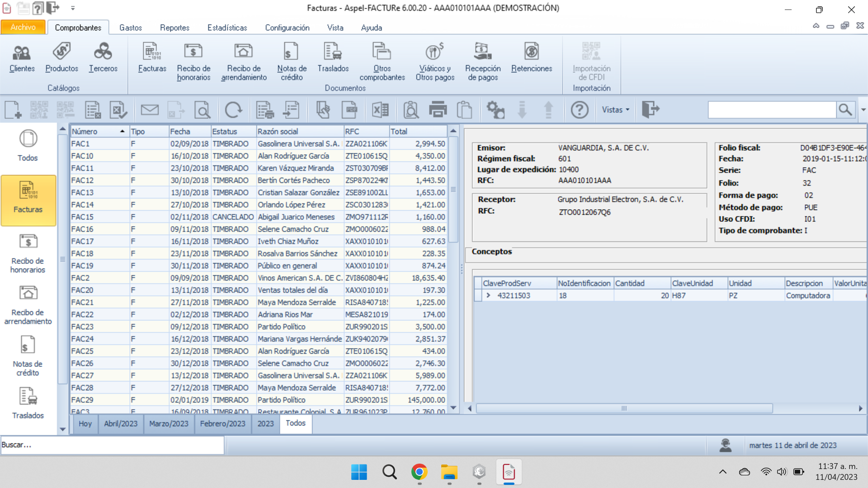Click the refresh arrow toolbar icon
The height and width of the screenshot is (488, 868).
(233, 110)
